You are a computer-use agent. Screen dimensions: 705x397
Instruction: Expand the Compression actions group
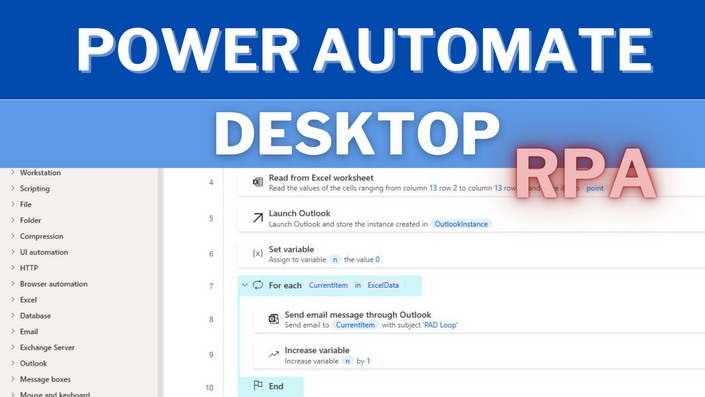click(x=13, y=236)
